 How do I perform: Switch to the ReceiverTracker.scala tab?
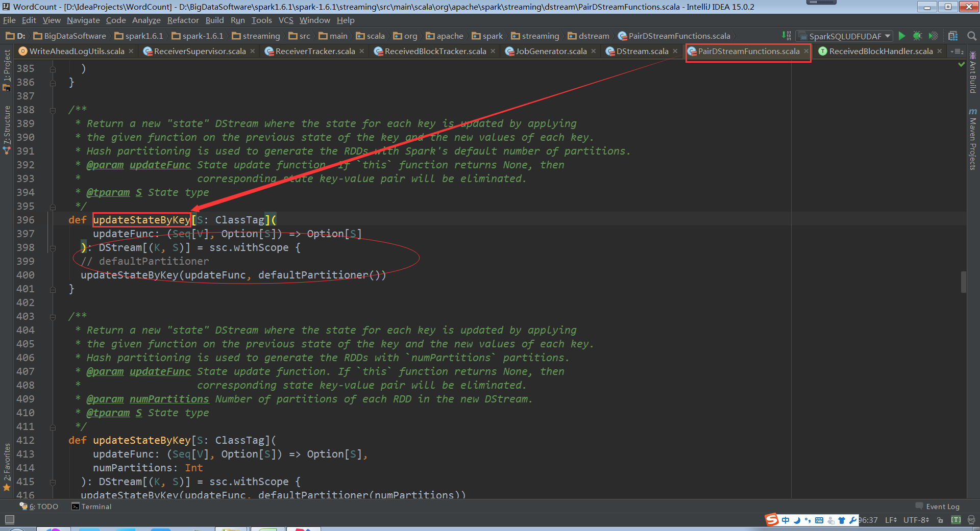pos(315,51)
